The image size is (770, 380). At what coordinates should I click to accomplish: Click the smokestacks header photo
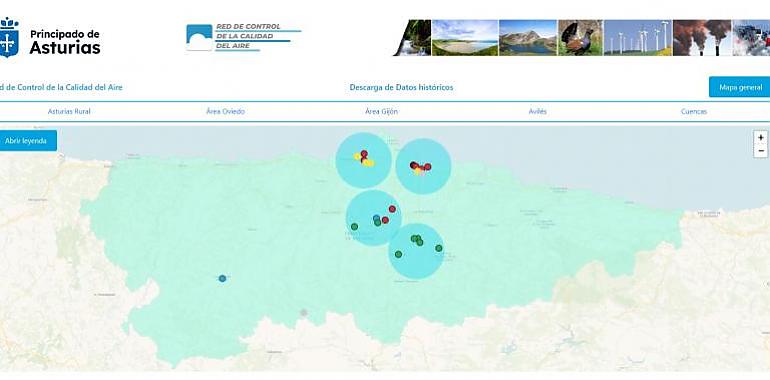pyautogui.click(x=702, y=38)
